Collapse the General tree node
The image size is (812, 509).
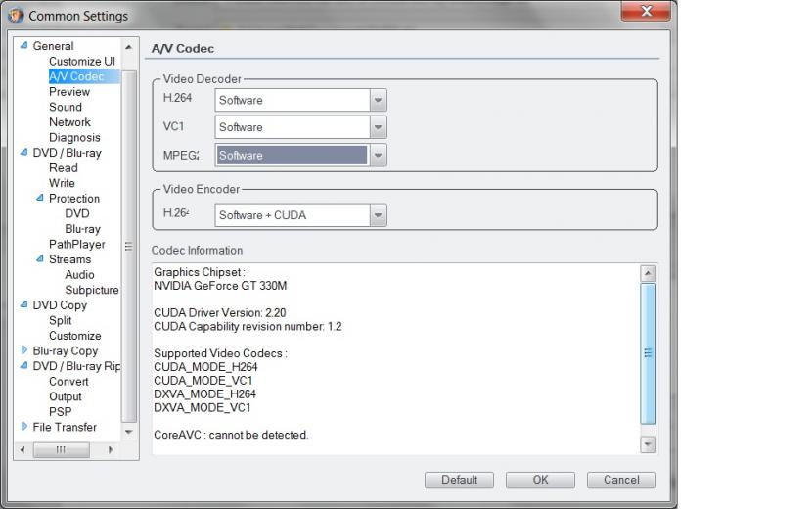[23, 46]
